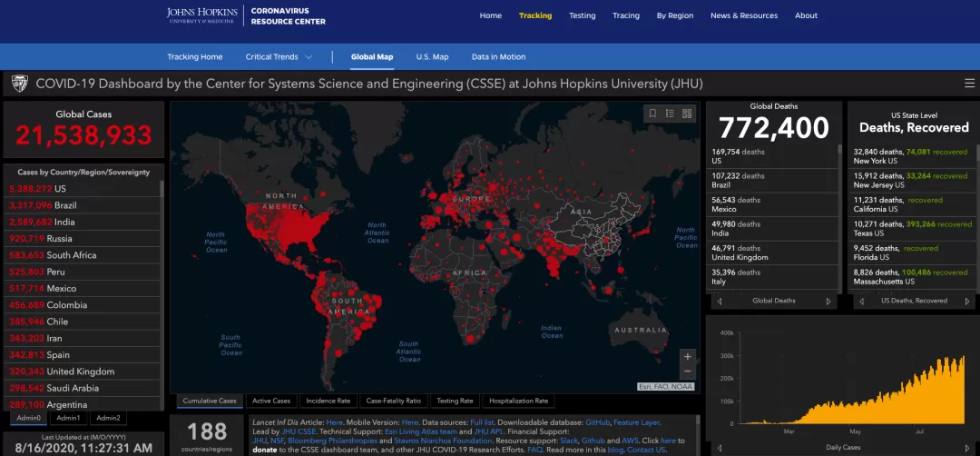The width and height of the screenshot is (980, 456).
Task: Go to previous panel in Global Deaths
Action: click(x=720, y=301)
